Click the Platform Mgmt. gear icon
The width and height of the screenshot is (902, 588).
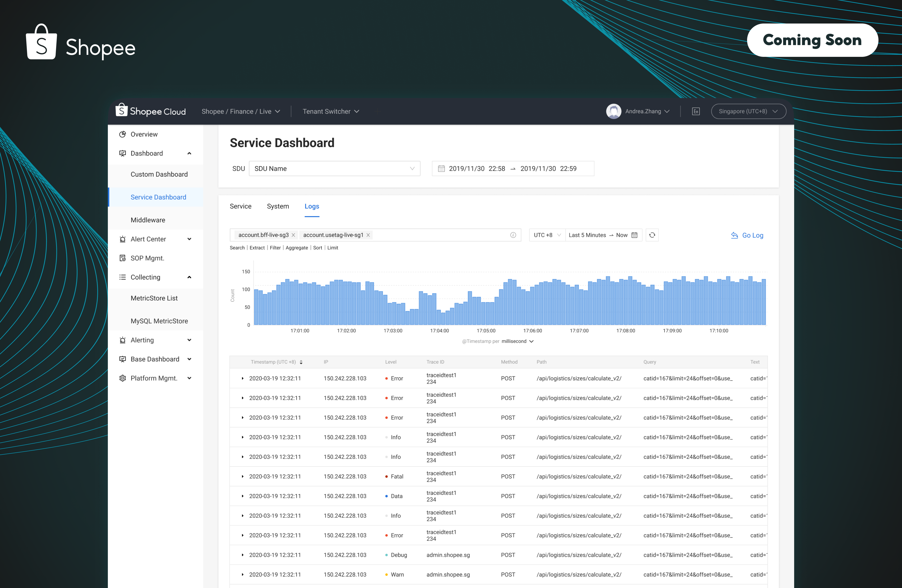point(122,378)
